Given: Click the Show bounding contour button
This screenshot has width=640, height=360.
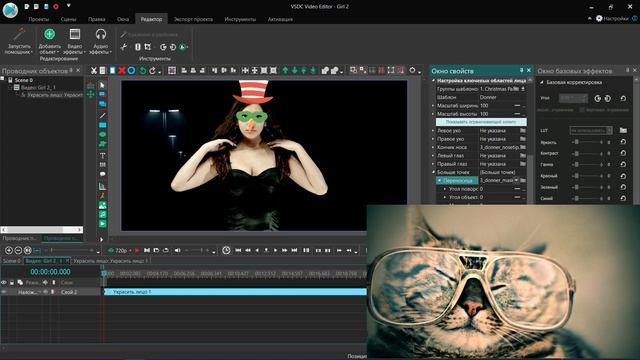Looking at the screenshot, I should pos(481,122).
